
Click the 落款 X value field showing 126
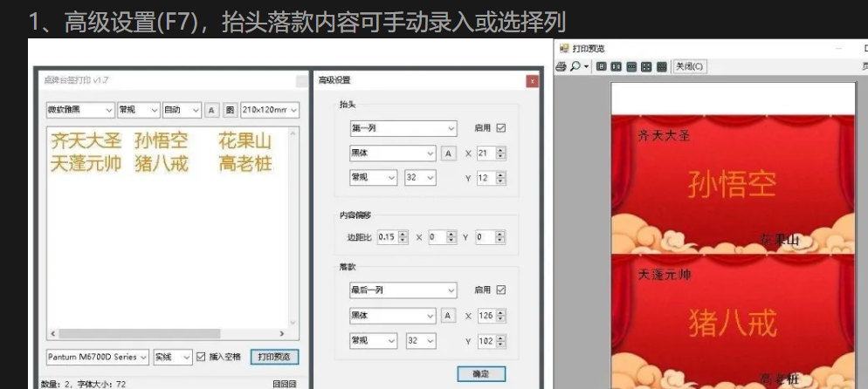(x=486, y=316)
